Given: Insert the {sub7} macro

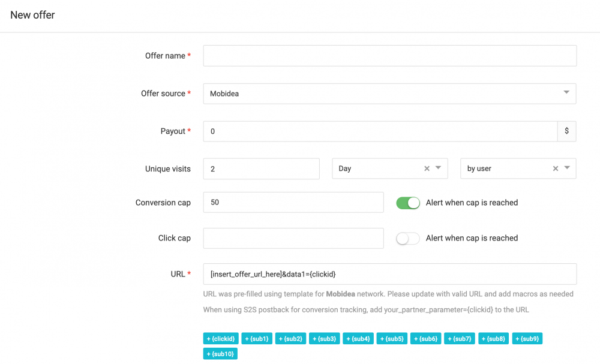Looking at the screenshot, I should (460, 338).
